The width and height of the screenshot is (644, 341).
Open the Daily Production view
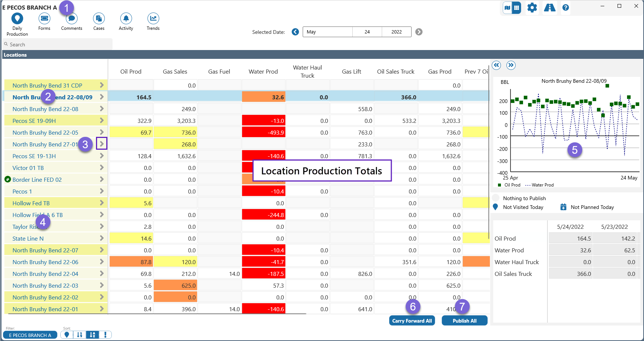pyautogui.click(x=17, y=19)
